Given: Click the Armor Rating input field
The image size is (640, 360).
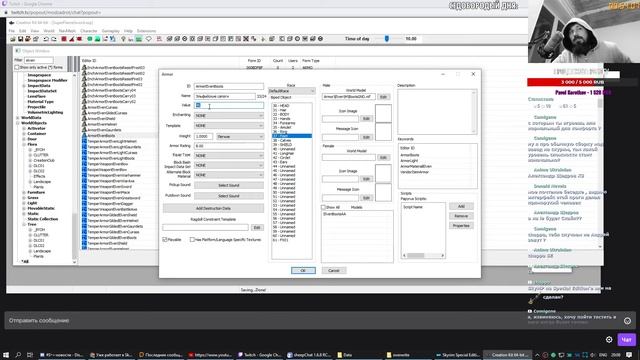Looking at the screenshot, I should click(x=229, y=146).
